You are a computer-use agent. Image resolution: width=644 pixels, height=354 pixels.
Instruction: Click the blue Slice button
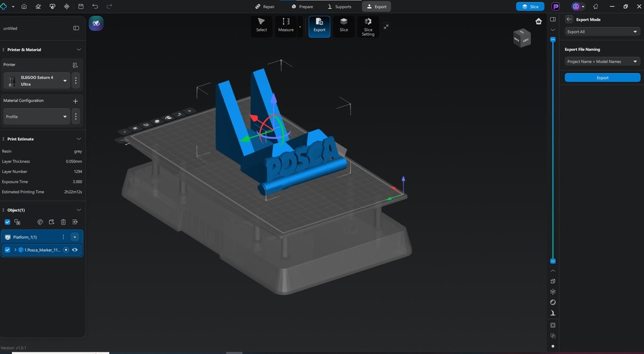[530, 6]
